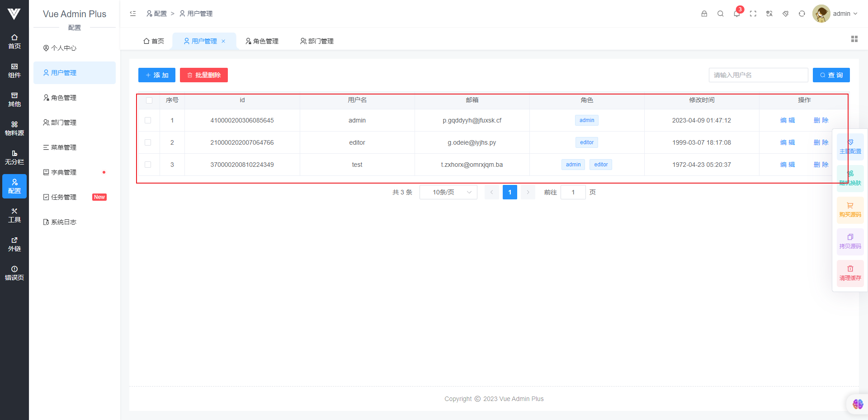Open the search icon in top bar

point(720,14)
